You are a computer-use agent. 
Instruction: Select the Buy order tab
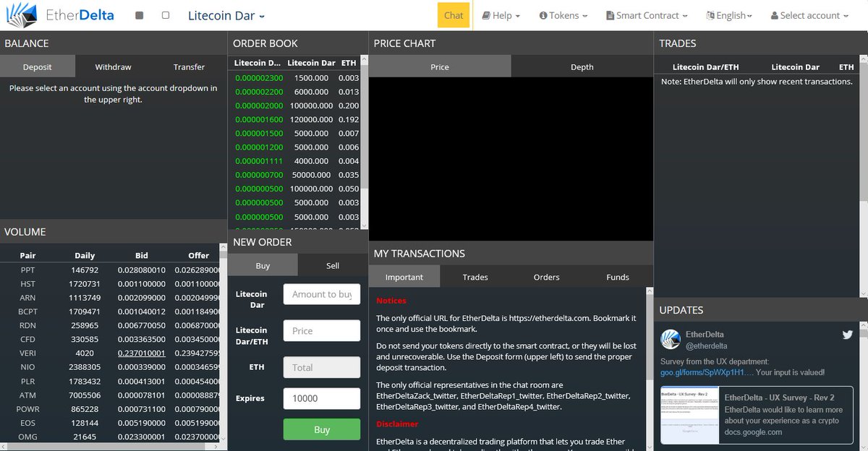(263, 265)
